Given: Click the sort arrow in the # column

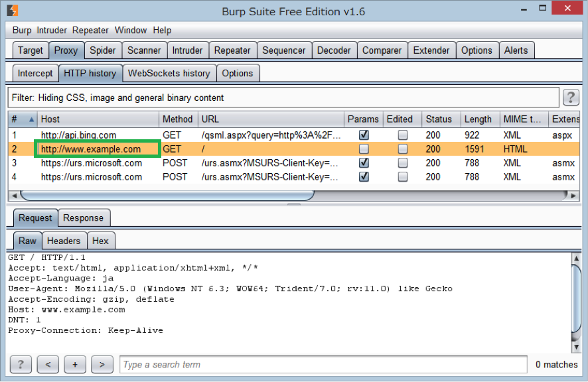Looking at the screenshot, I should (31, 119).
